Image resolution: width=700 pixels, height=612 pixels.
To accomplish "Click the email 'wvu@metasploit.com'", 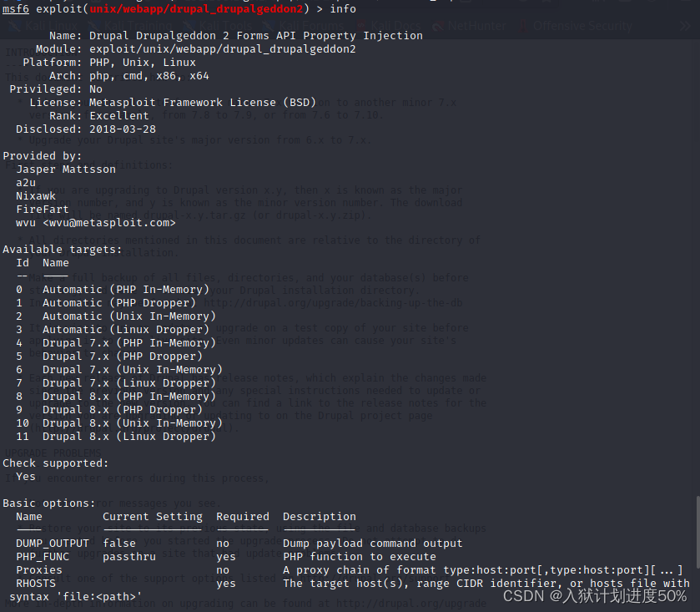I will pyautogui.click(x=109, y=223).
